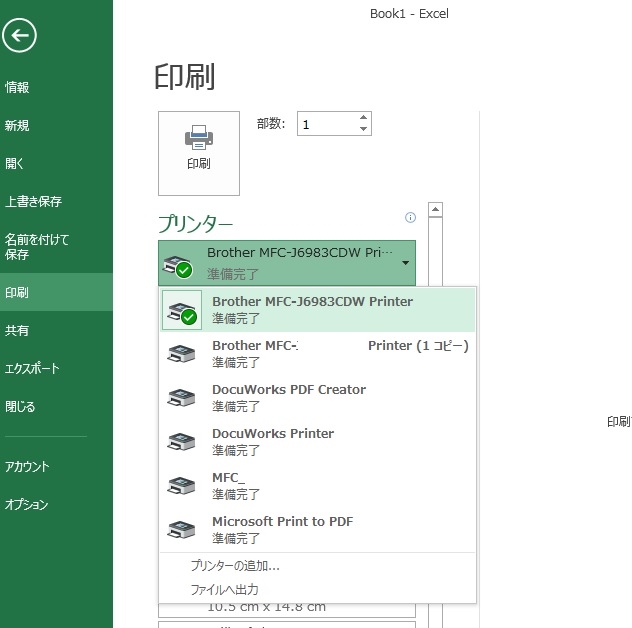The image size is (632, 628).
Task: Select the 印刷 sidebar tab
Action: 56,292
